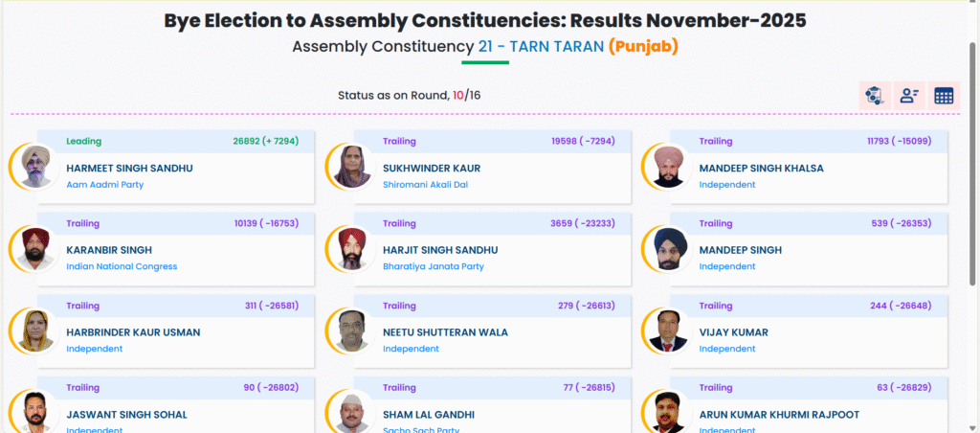This screenshot has height=433, width=980.
Task: Click Harmeet Singh Sandhu's photo
Action: (36, 167)
